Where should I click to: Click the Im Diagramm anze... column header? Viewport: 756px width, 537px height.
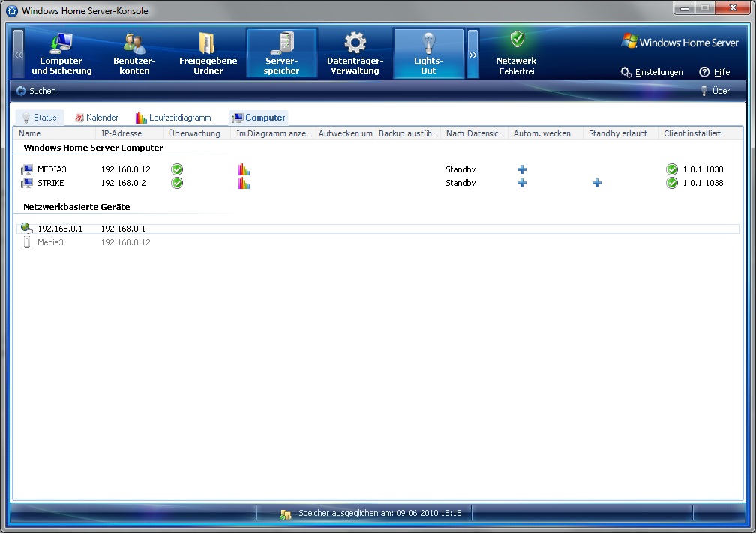(272, 133)
